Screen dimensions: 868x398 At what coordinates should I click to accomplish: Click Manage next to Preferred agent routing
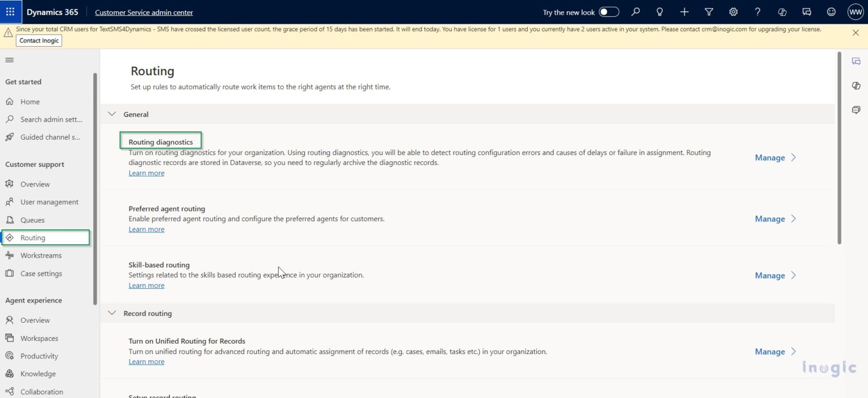click(x=770, y=219)
